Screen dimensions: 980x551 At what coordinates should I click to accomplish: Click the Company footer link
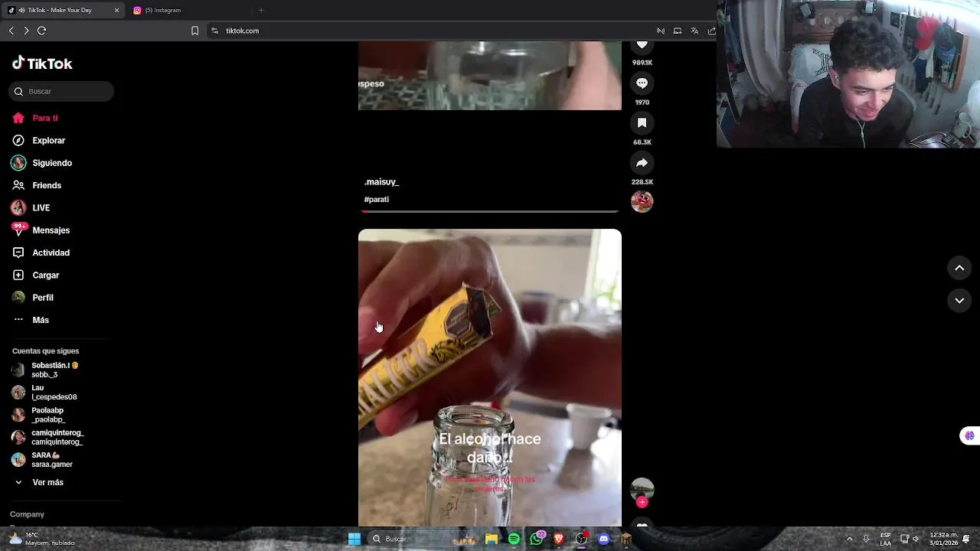(27, 514)
